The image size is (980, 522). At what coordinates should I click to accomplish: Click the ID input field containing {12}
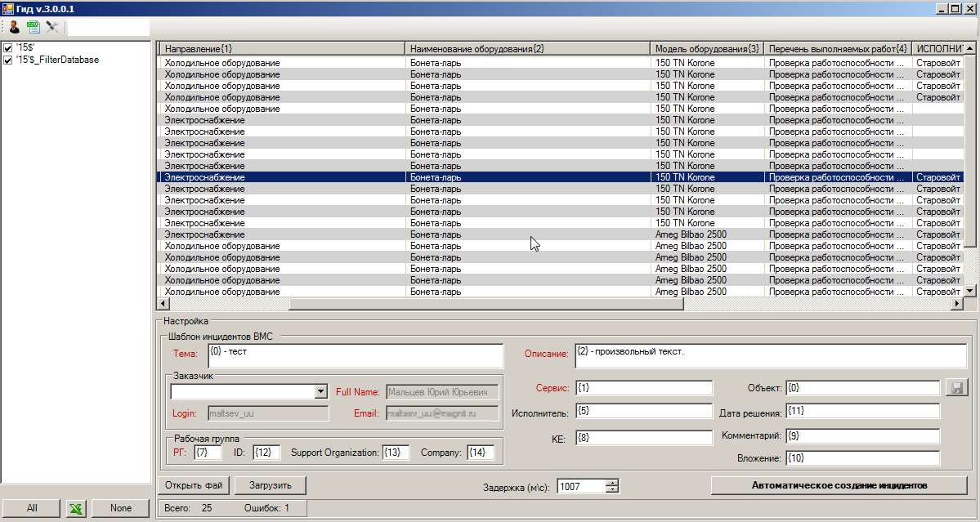click(x=267, y=452)
